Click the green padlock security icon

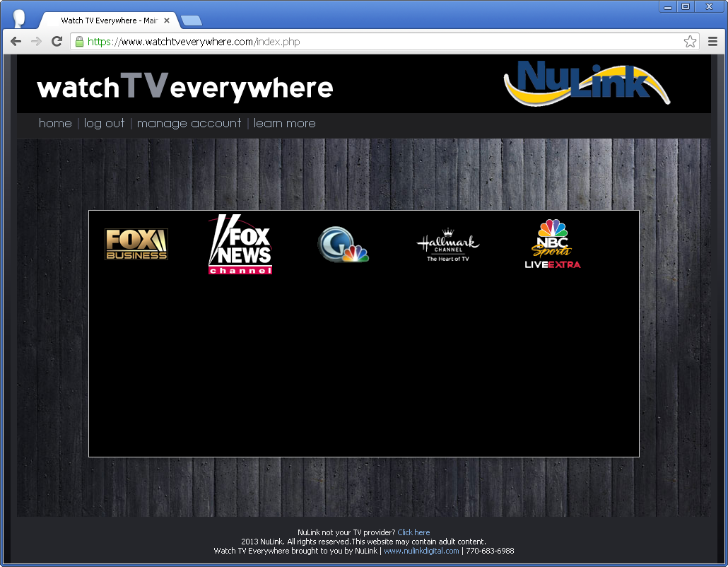pos(79,42)
